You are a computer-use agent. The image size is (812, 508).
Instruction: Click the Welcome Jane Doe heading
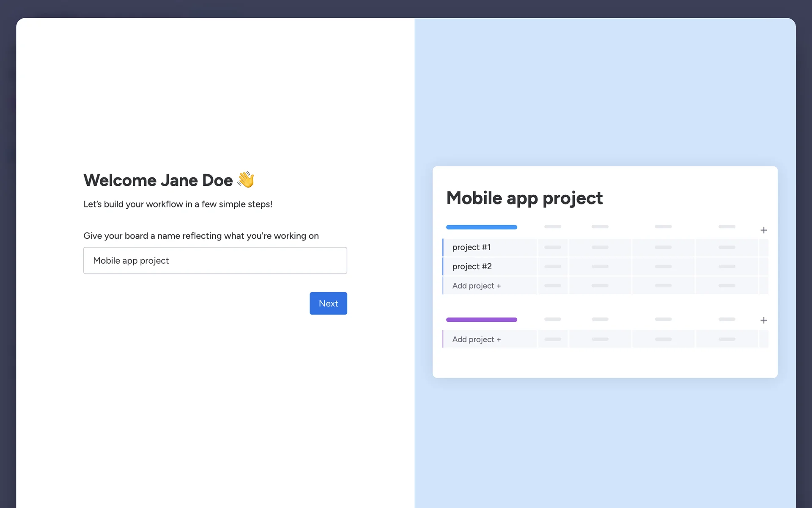pos(158,180)
